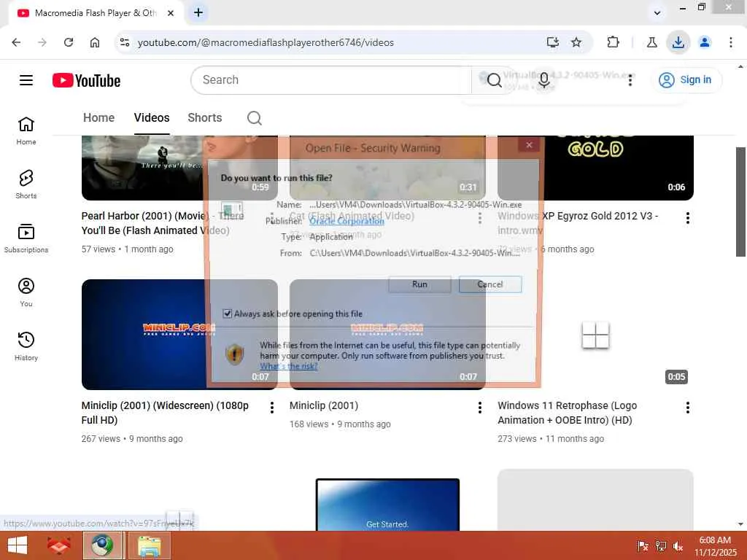The width and height of the screenshot is (747, 560).
Task: Go to YouTube home via the logo
Action: coord(86,80)
